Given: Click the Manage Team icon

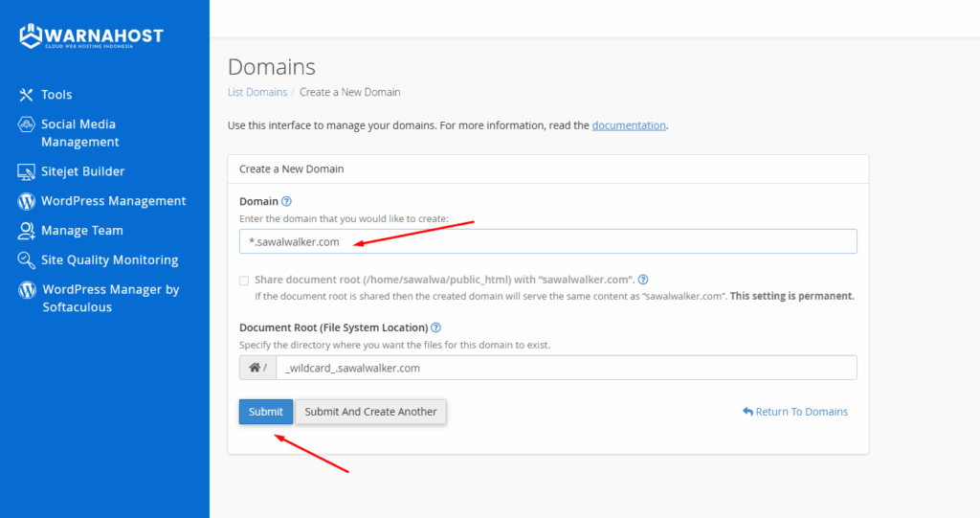Looking at the screenshot, I should (x=26, y=231).
